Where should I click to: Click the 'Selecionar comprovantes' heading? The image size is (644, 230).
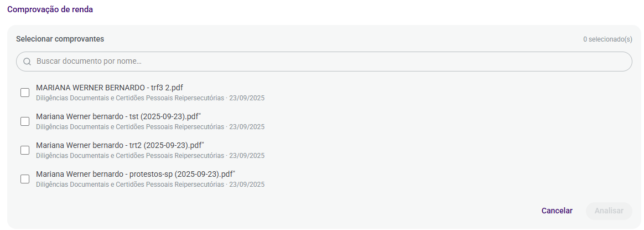point(60,39)
